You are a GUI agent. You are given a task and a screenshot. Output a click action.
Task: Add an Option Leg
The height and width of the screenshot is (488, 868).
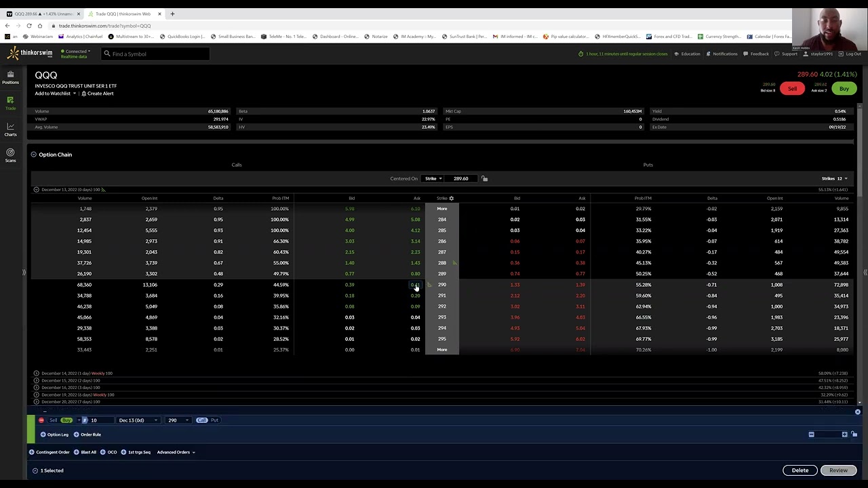coord(54,434)
